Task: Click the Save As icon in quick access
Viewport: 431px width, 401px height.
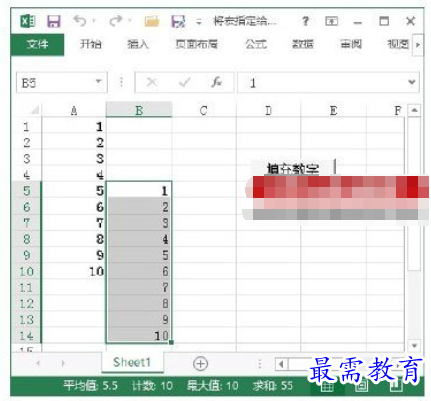Action: (x=178, y=22)
